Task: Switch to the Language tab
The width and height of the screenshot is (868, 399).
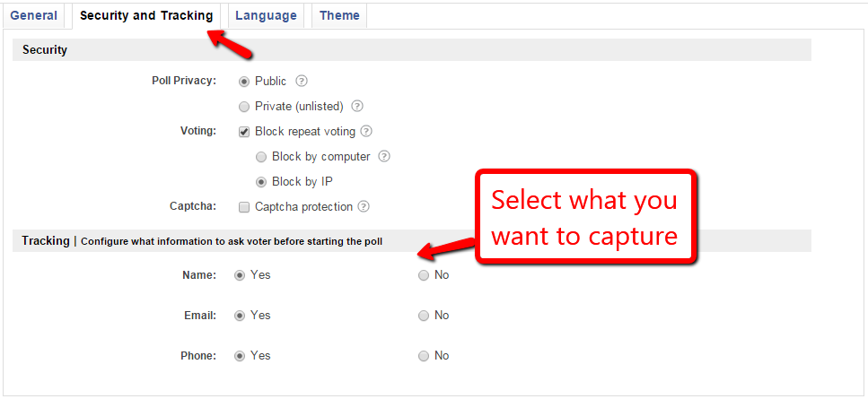Action: (266, 15)
